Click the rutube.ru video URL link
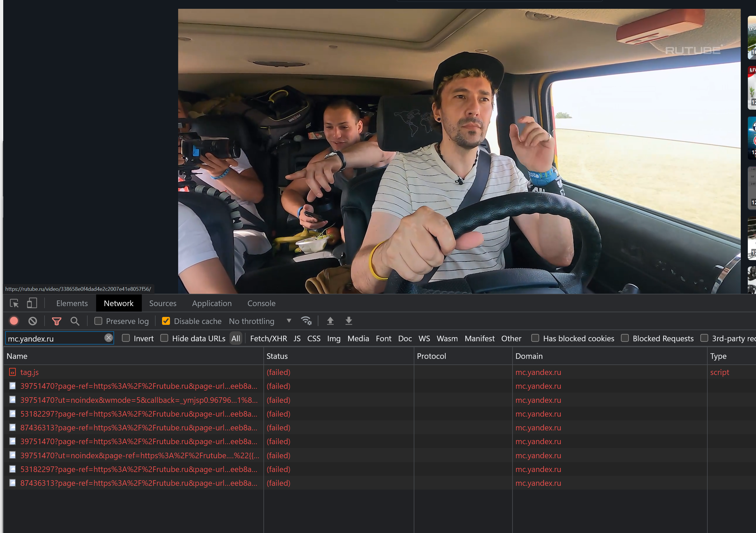 click(78, 289)
